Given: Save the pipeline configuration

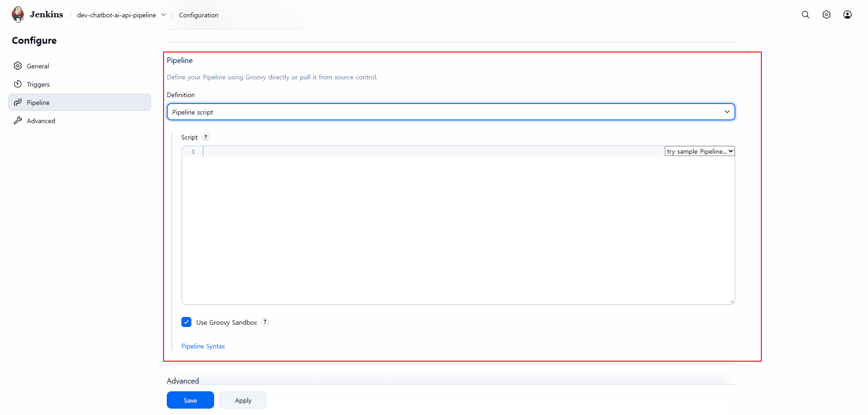Looking at the screenshot, I should click(190, 400).
